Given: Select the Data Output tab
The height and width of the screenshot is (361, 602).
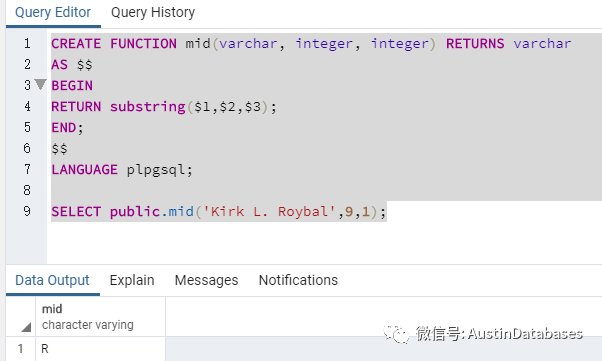Looking at the screenshot, I should 52,280.
